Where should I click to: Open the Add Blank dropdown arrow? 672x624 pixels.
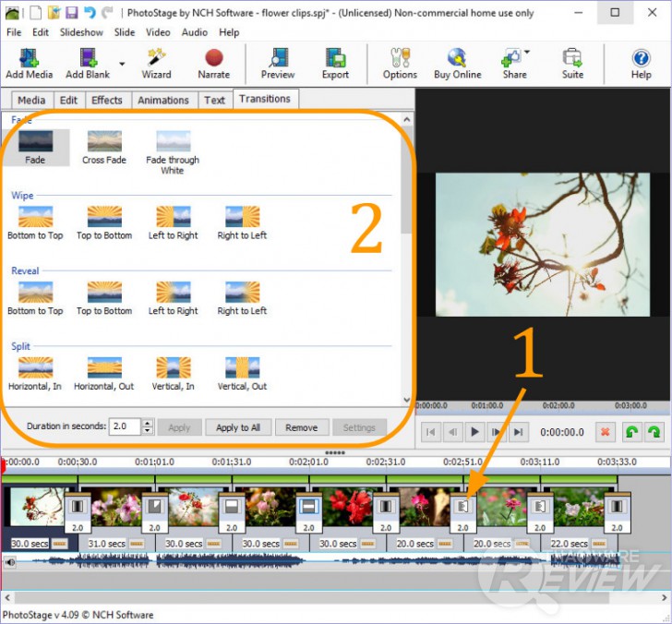click(x=122, y=64)
